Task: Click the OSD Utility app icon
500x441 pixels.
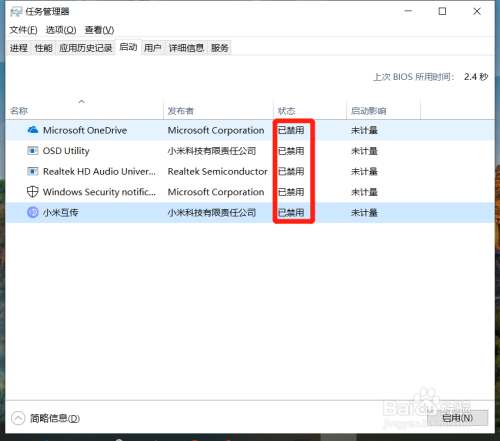Action: point(32,151)
